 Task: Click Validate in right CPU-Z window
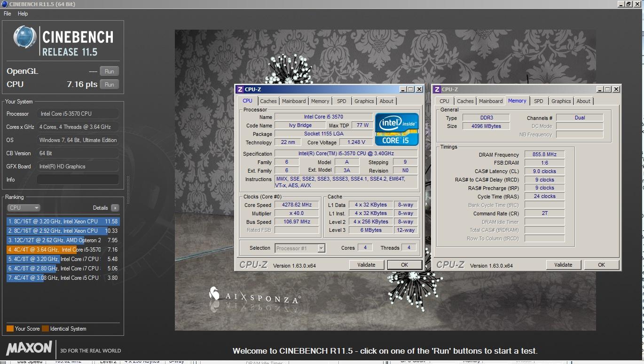tap(563, 265)
